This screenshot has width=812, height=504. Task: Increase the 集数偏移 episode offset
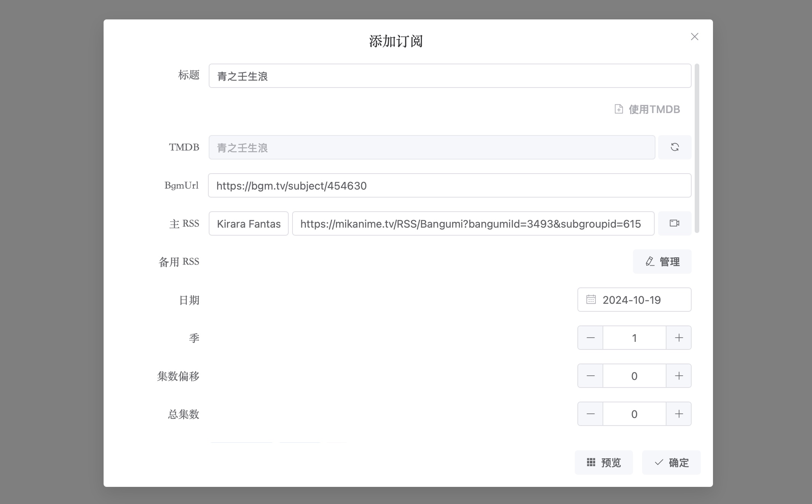678,376
